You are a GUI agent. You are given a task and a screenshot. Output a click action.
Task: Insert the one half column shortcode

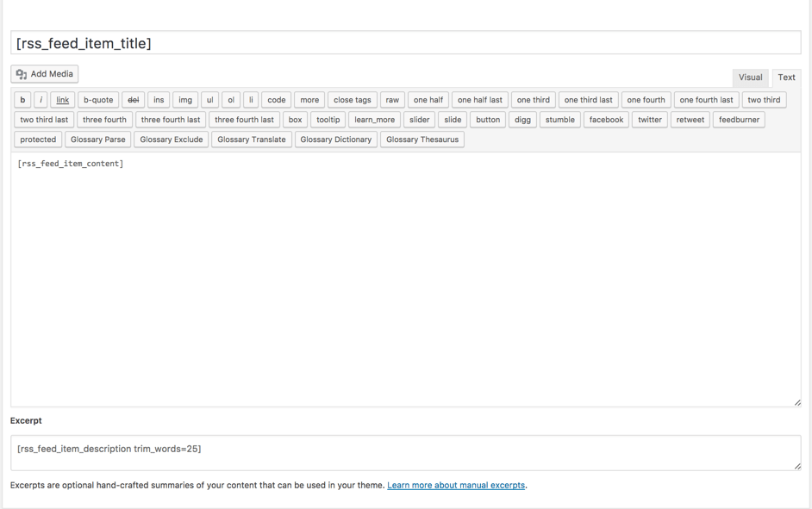pyautogui.click(x=428, y=100)
